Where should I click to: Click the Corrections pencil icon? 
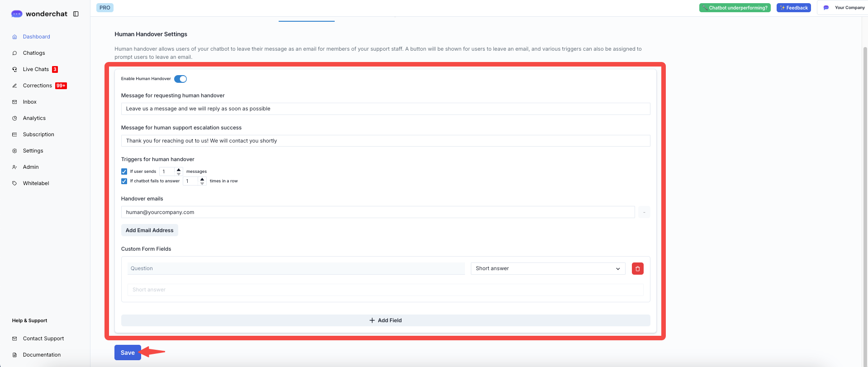pos(14,86)
